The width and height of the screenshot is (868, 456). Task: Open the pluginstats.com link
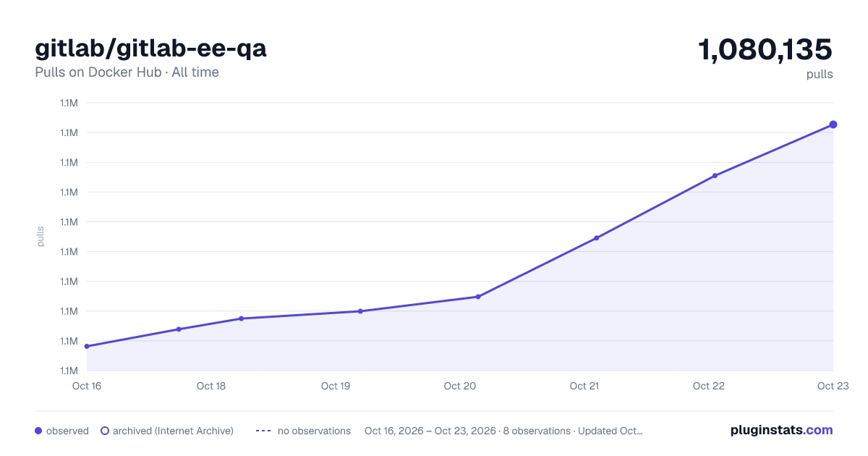(781, 430)
